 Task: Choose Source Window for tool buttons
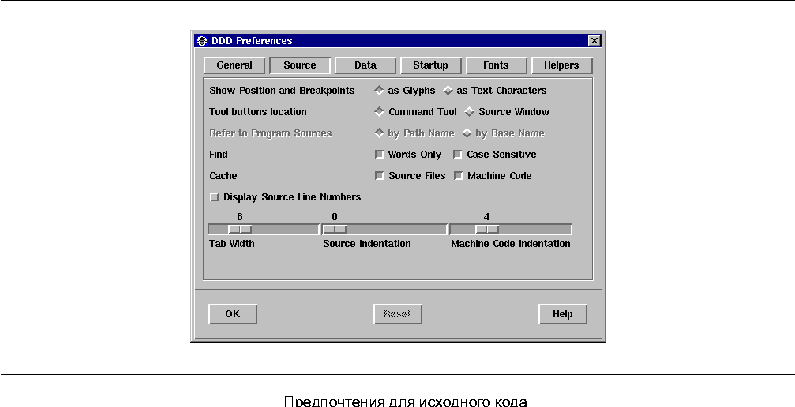[x=470, y=112]
